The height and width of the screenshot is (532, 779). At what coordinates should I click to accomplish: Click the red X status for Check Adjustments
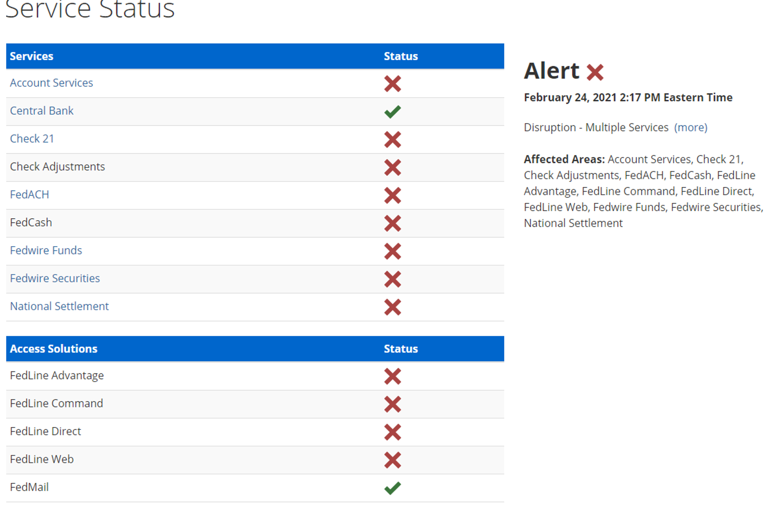(392, 167)
